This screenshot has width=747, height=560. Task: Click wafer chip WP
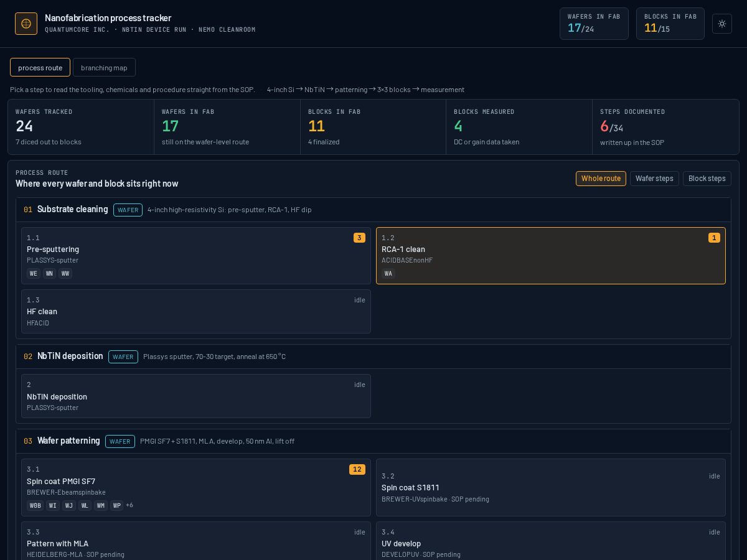coord(116,505)
